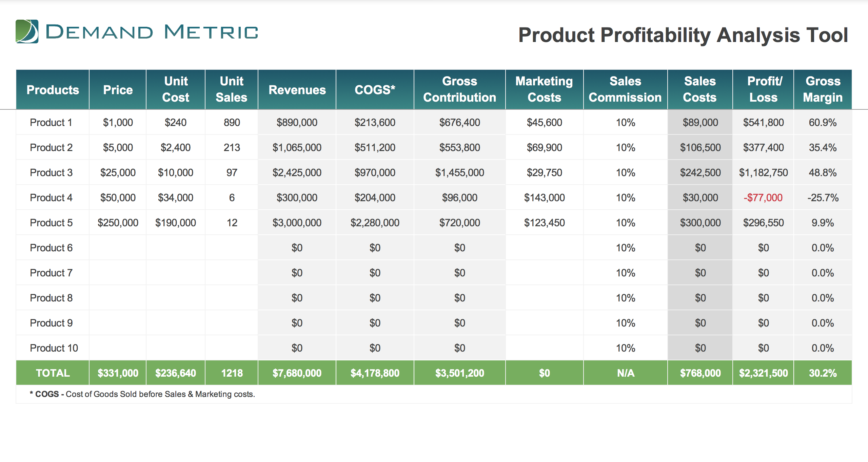The height and width of the screenshot is (462, 868).
Task: Select Product 2 unit cost $2,400
Action: click(x=175, y=147)
